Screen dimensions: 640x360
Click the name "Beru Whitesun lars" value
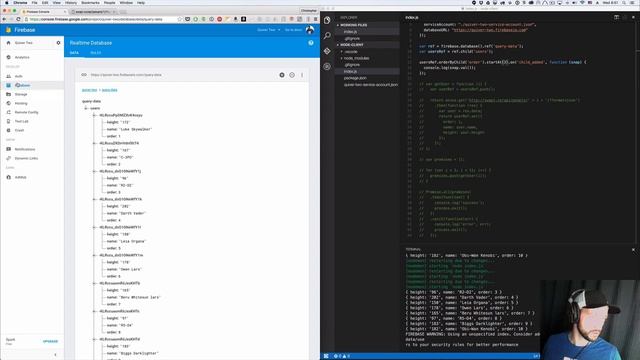pyautogui.click(x=140, y=297)
